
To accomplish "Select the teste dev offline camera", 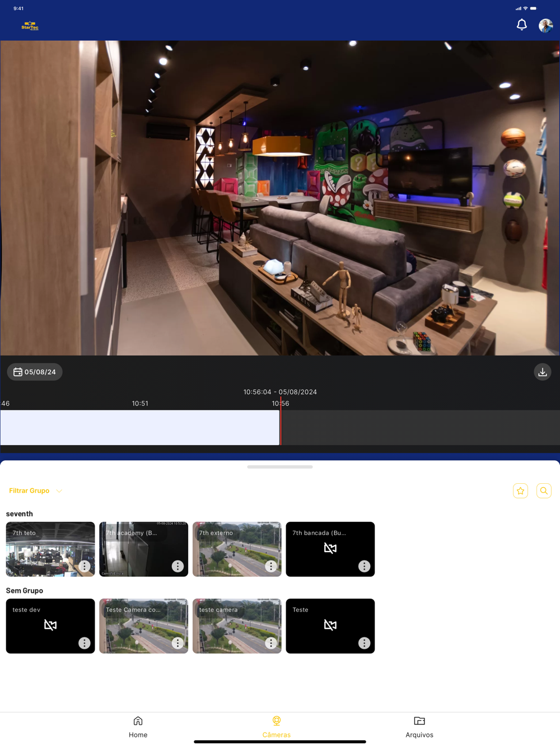I will 50,625.
